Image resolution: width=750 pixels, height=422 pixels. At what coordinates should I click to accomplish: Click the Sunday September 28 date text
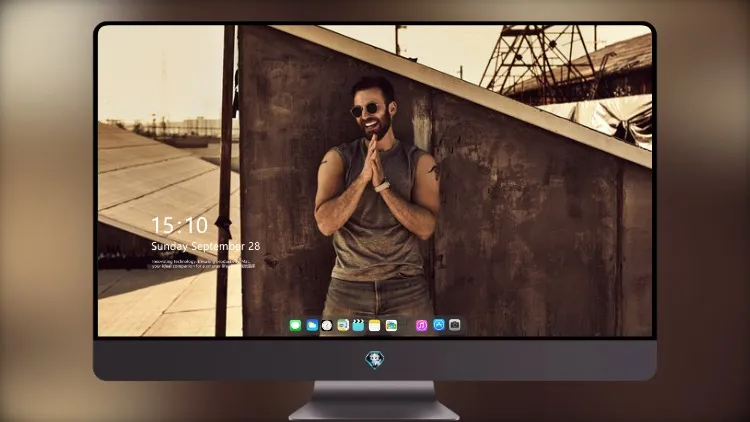206,246
